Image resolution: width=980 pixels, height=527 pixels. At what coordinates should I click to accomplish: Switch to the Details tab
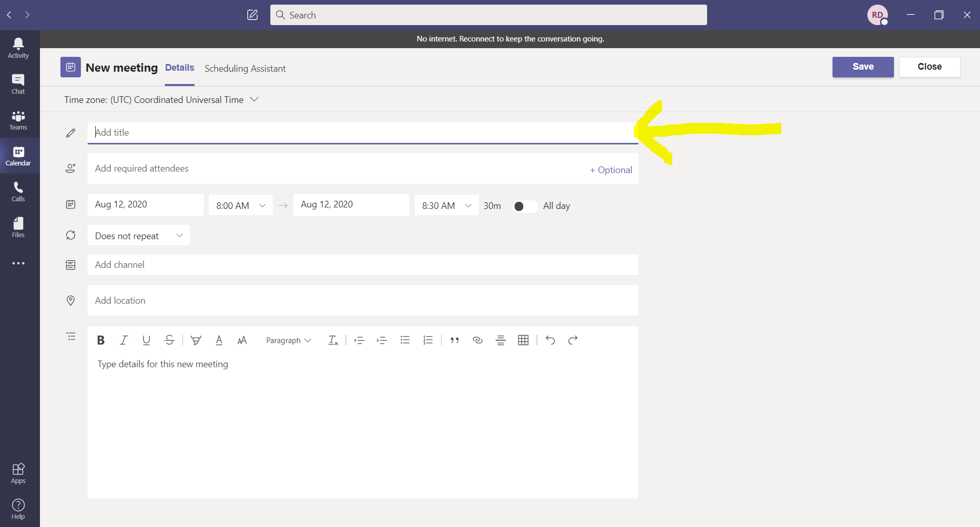click(180, 68)
